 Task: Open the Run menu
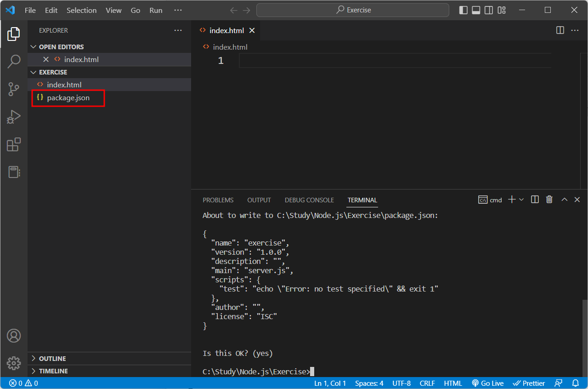155,10
